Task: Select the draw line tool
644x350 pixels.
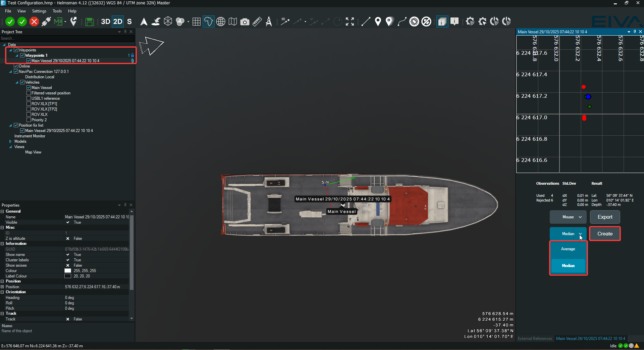Action: (366, 22)
